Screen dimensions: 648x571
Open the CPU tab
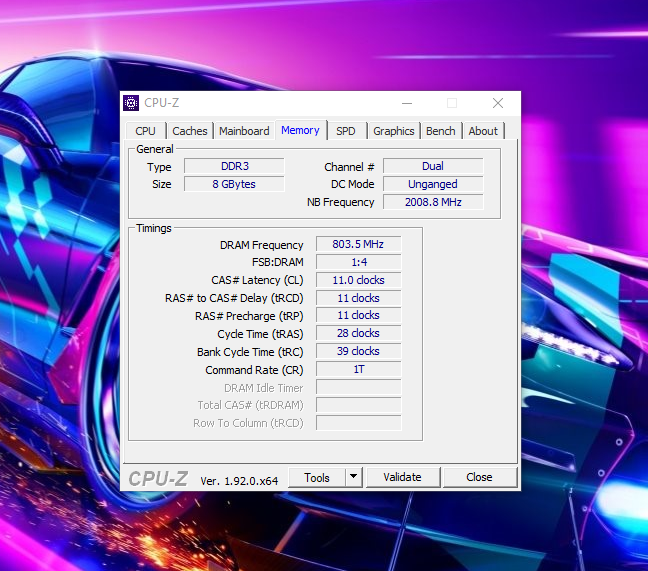[145, 131]
